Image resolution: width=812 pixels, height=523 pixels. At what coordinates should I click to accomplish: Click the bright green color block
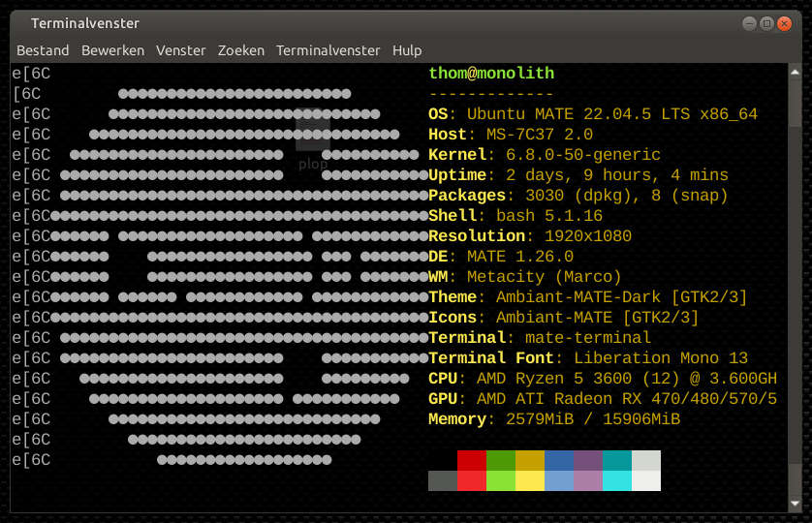click(501, 480)
